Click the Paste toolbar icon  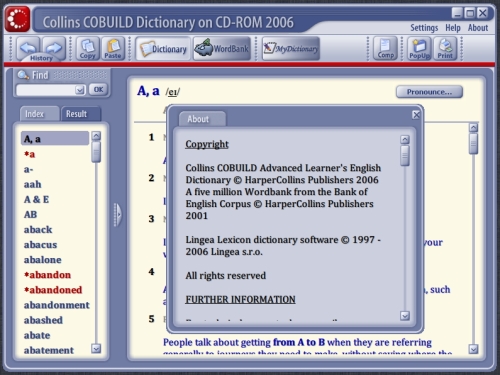point(113,49)
